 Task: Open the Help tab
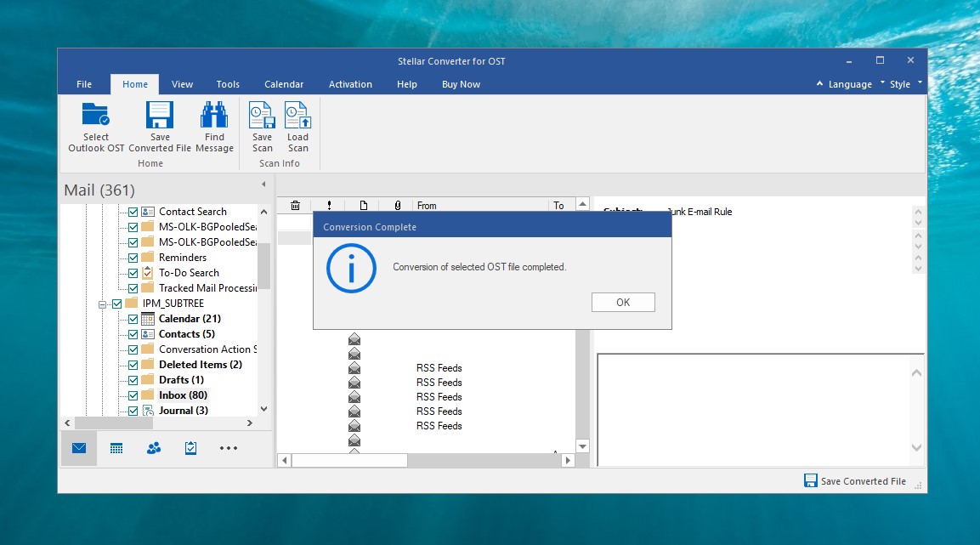click(406, 84)
